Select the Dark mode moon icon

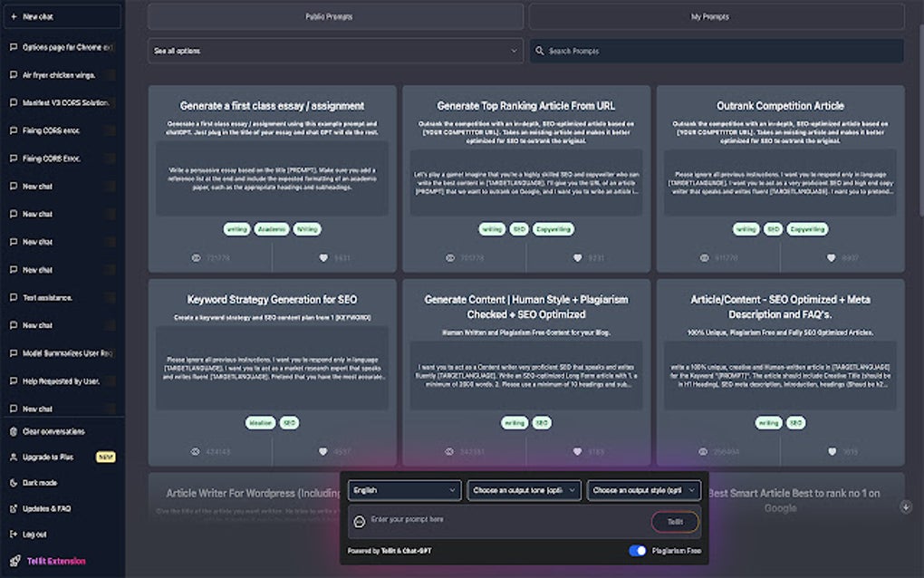coord(13,483)
